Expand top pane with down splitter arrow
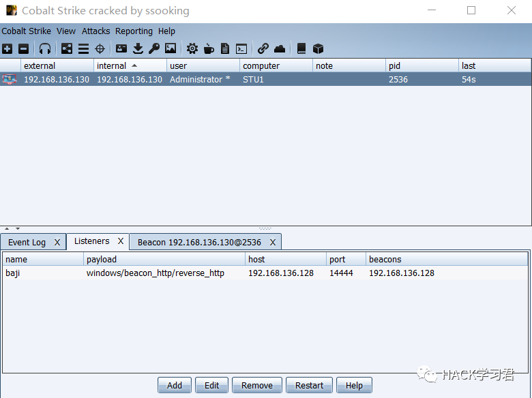Image resolution: width=532 pixels, height=398 pixels. point(18,228)
